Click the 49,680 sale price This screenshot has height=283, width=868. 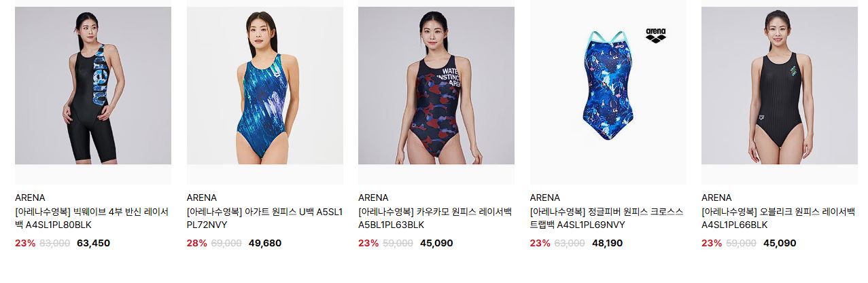(265, 243)
